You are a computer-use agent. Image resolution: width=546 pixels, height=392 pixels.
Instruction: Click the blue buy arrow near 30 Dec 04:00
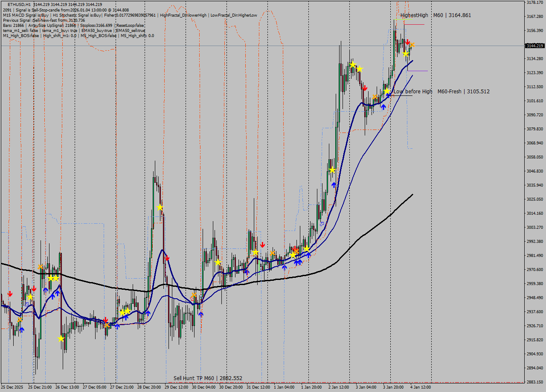tap(200, 313)
